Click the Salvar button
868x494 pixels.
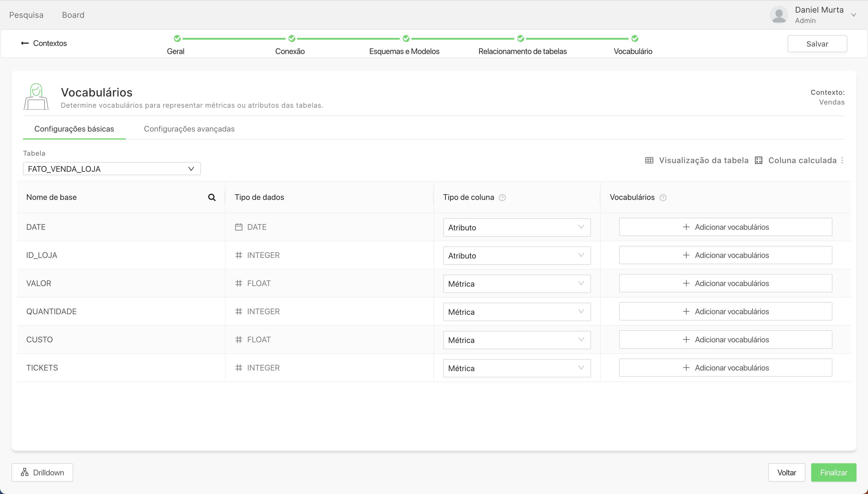pos(817,44)
